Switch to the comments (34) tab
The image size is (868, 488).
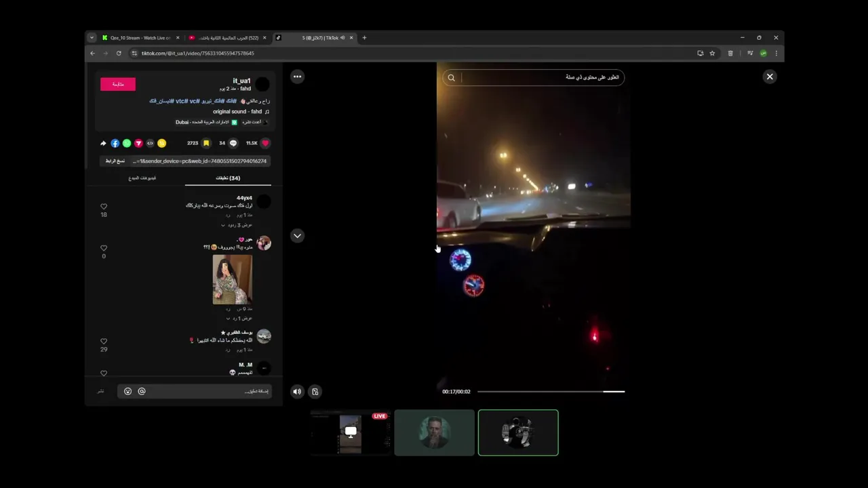click(228, 178)
